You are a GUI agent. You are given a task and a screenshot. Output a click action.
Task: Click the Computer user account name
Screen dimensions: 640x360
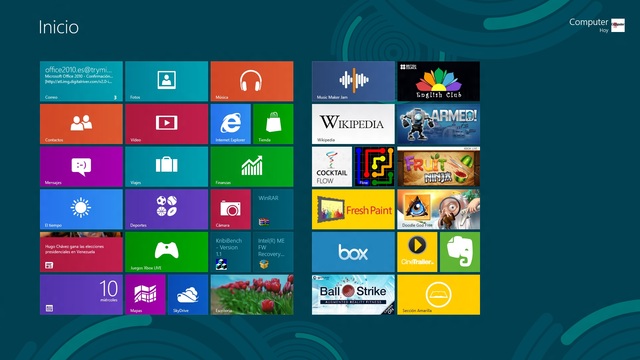pyautogui.click(x=589, y=22)
